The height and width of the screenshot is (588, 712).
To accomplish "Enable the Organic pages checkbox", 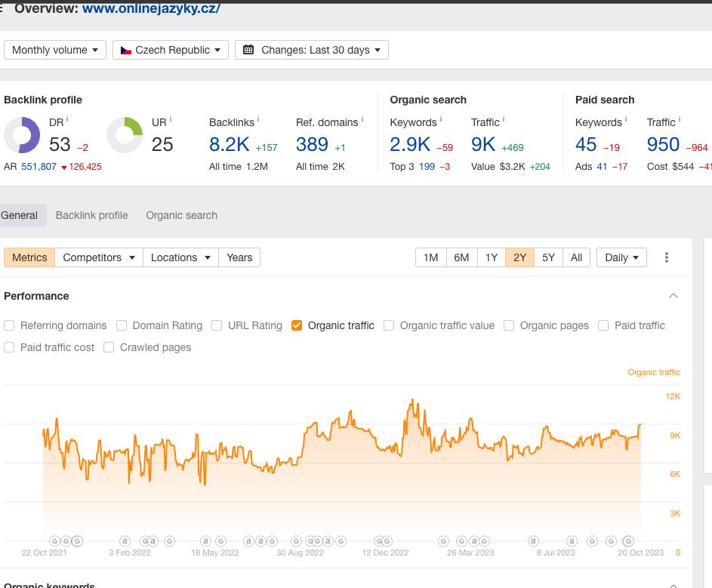I will 509,325.
